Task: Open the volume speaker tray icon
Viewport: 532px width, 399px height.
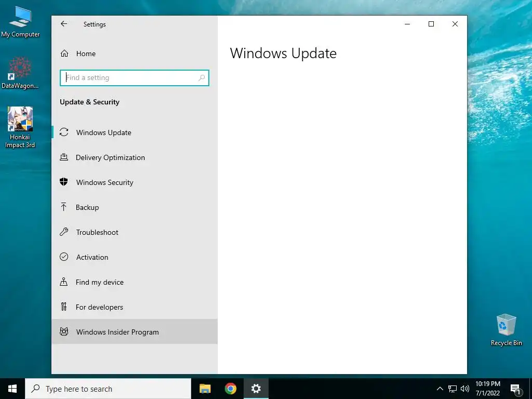Action: point(465,389)
